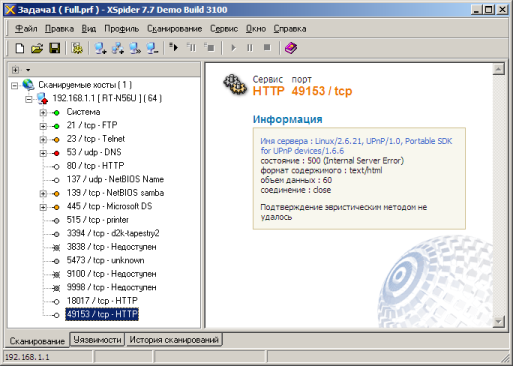This screenshot has width=513, height=366.
Task: Click the third host computer icon in toolbar
Action: click(x=135, y=48)
